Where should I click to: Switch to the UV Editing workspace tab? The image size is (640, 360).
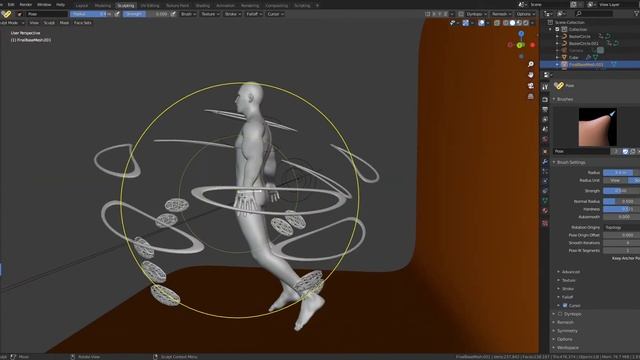pos(150,5)
